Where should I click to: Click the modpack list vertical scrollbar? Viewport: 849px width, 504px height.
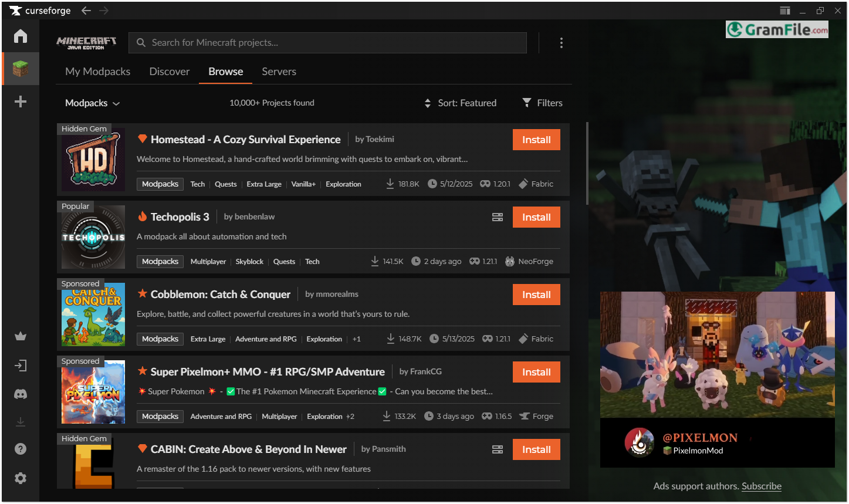click(x=587, y=164)
